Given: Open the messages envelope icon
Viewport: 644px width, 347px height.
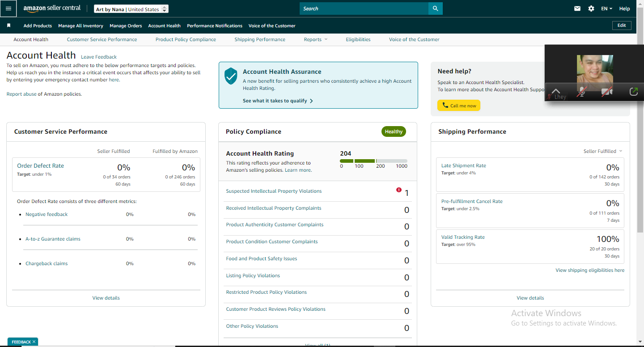Looking at the screenshot, I should (x=577, y=8).
